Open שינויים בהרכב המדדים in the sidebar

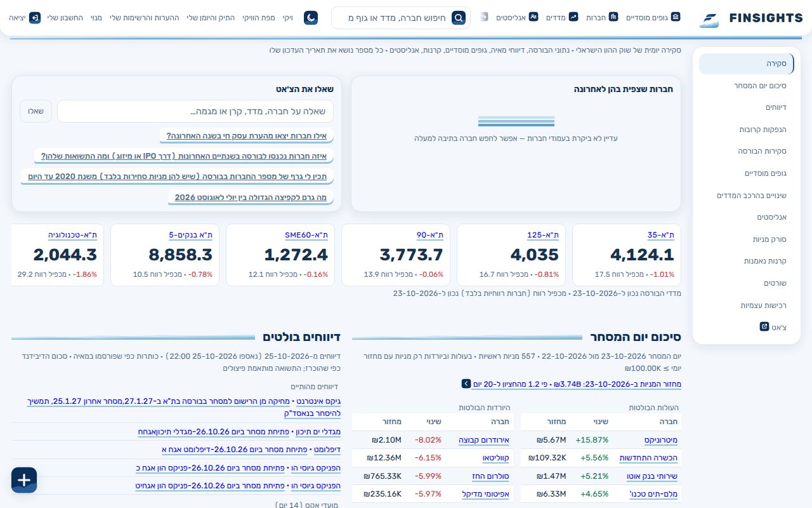coord(747,196)
